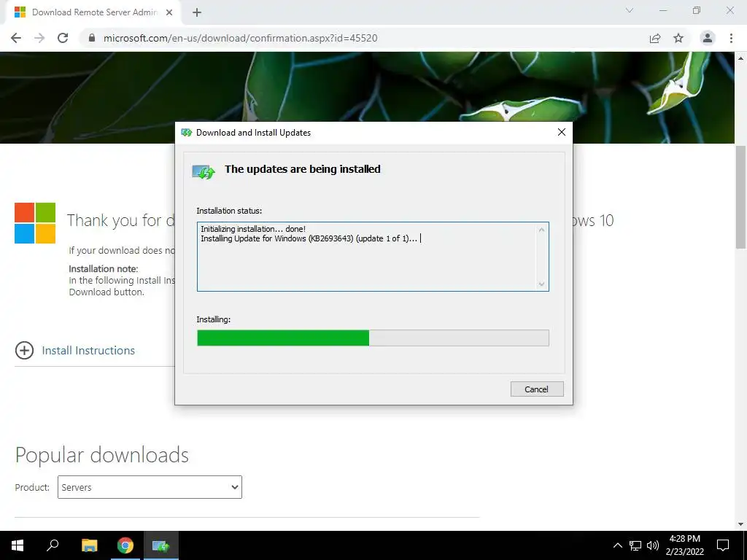Click the 'Popular downloads' heading
Screen dimensions: 747x560
pos(102,455)
